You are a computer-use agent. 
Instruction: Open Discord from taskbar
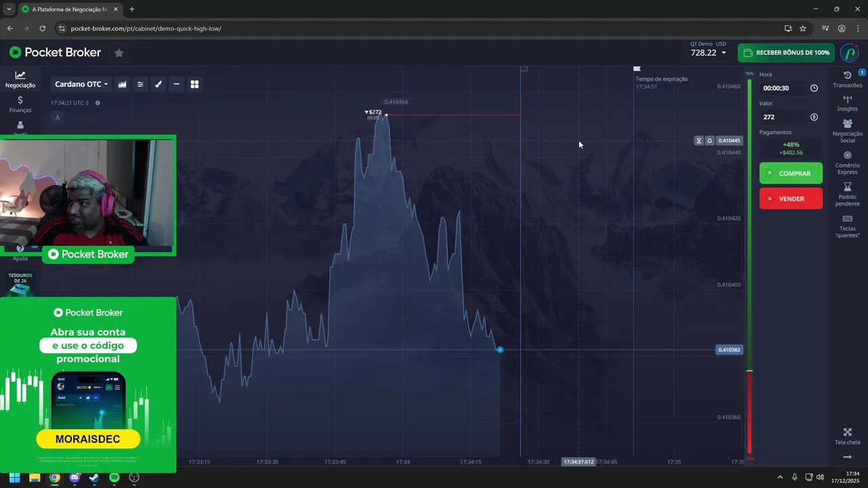[x=75, y=477]
